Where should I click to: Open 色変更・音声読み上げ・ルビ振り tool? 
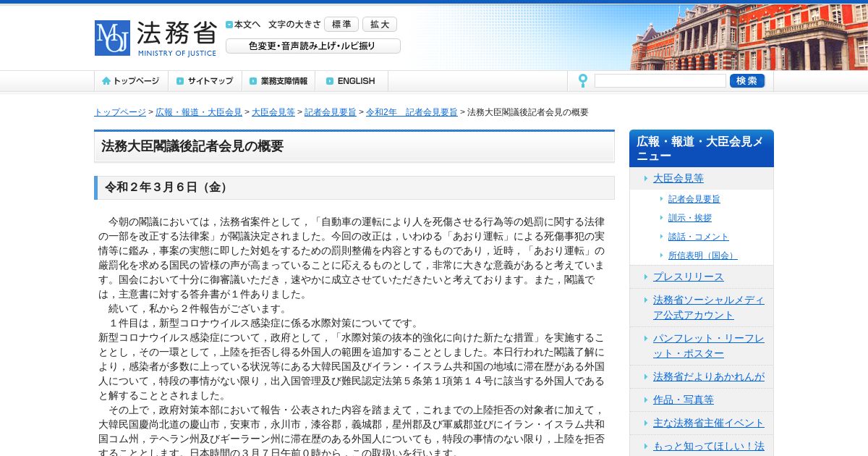[313, 46]
